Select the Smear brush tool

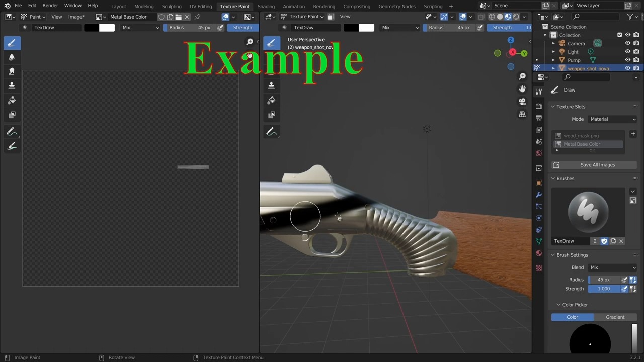click(12, 71)
